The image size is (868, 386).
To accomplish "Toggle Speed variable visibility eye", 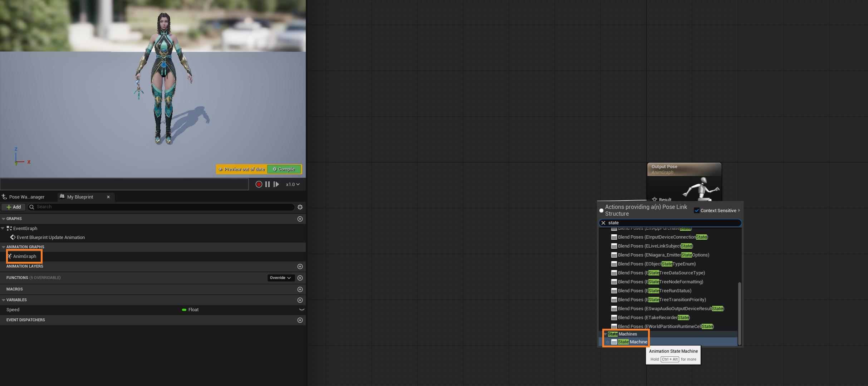I will pos(302,310).
